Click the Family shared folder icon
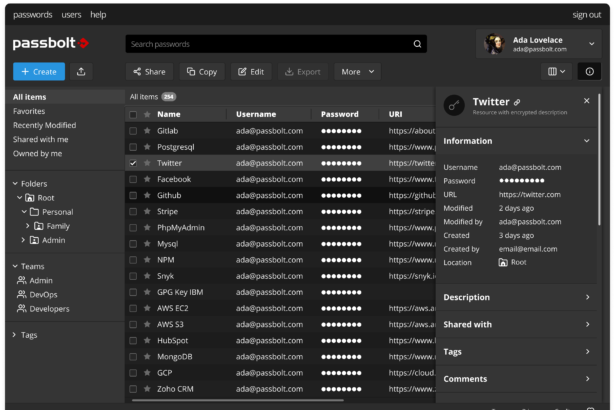 click(x=39, y=226)
